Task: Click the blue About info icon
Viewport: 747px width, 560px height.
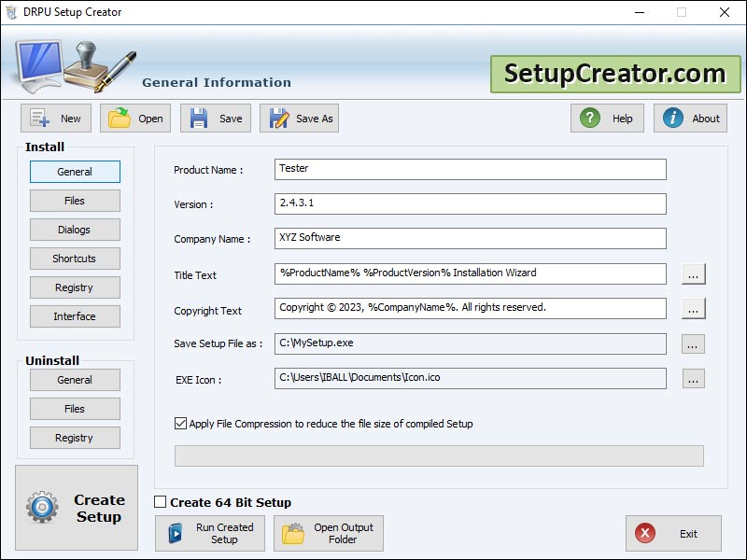Action: tap(672, 118)
